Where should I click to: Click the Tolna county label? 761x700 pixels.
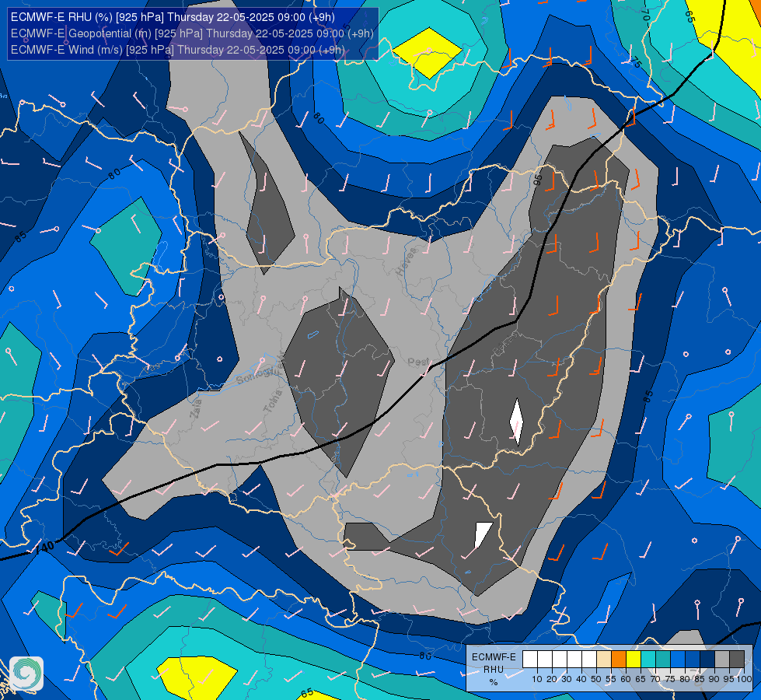tap(272, 401)
